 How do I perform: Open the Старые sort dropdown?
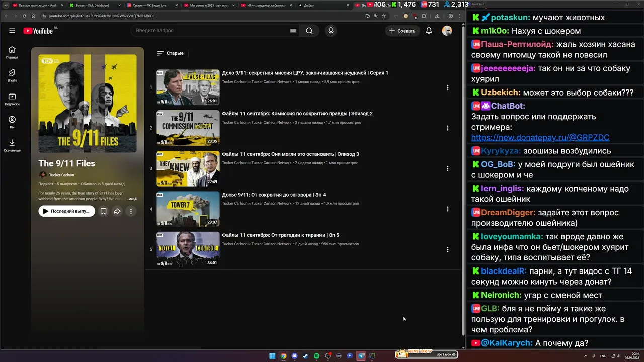point(171,53)
